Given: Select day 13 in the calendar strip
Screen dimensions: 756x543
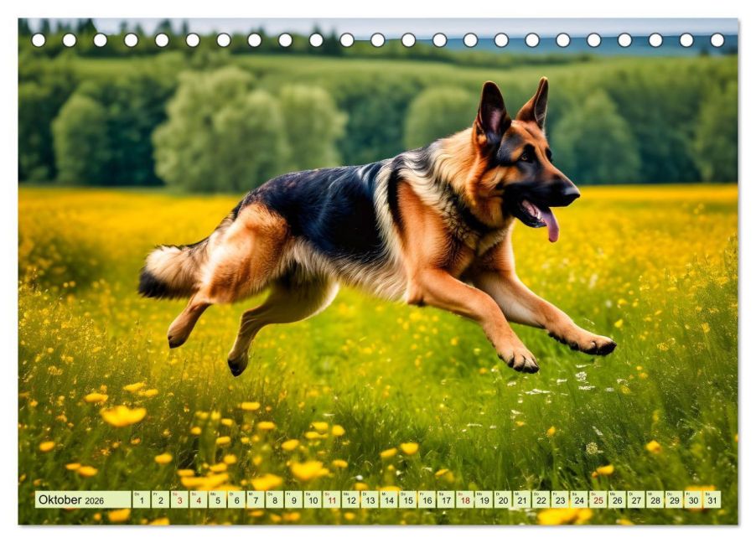Looking at the screenshot, I should (370, 499).
